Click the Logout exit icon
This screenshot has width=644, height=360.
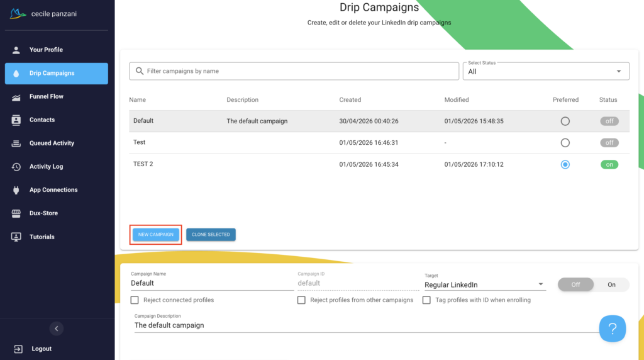tap(18, 349)
